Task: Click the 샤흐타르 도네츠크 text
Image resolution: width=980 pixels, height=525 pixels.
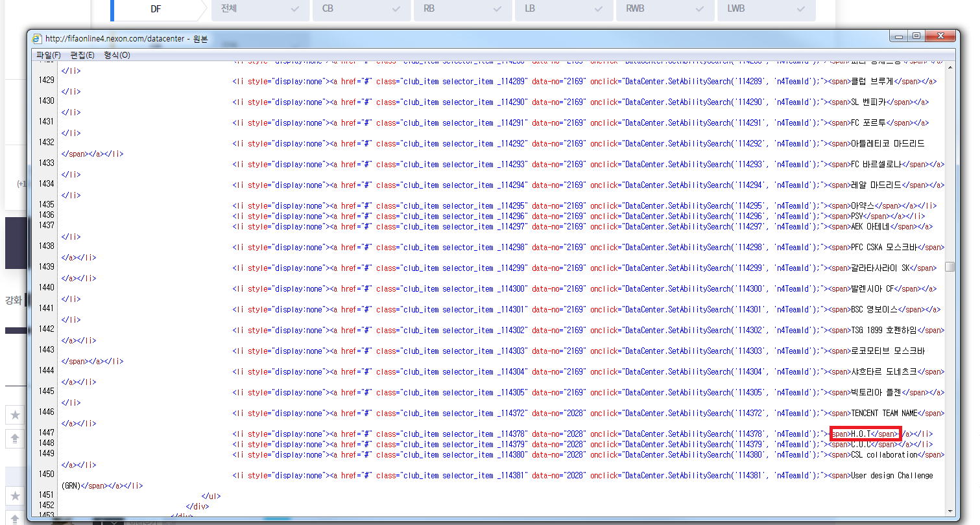Action: click(x=884, y=371)
